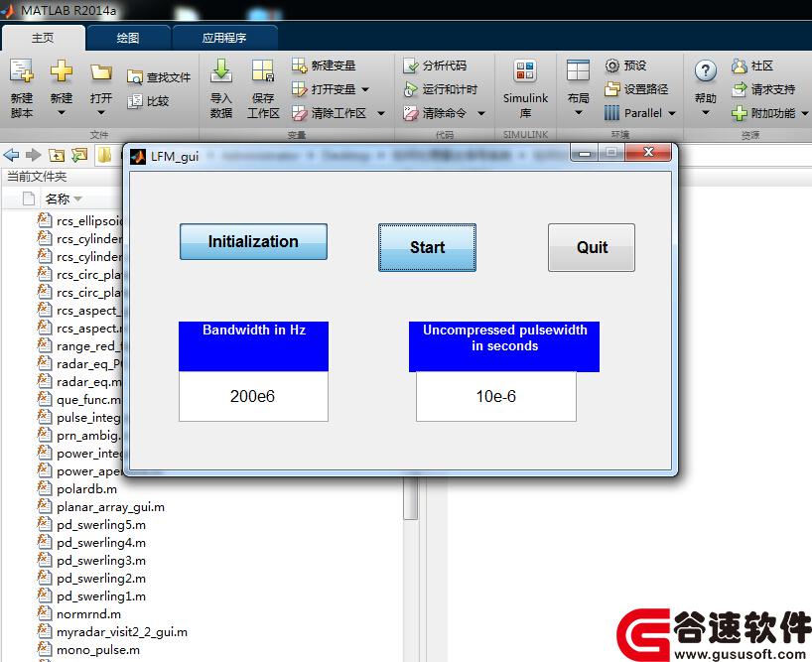Select file pd_swerling3.m
Image resolution: width=812 pixels, height=662 pixels.
click(101, 561)
